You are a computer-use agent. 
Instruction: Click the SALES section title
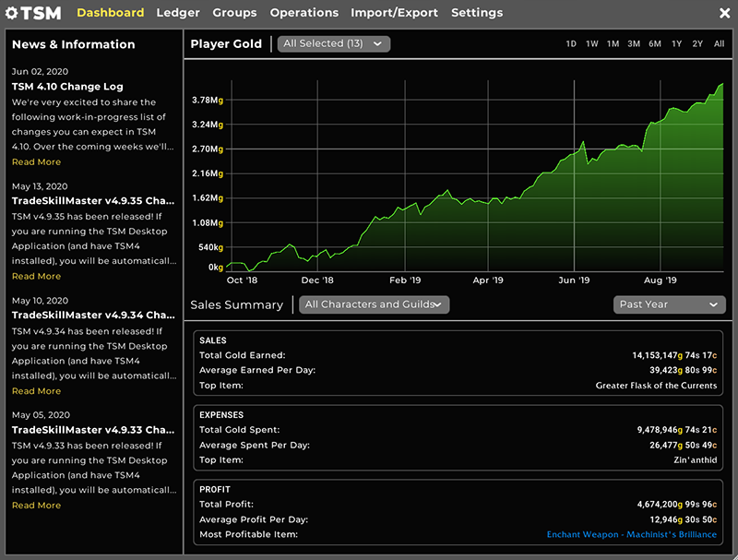click(213, 340)
